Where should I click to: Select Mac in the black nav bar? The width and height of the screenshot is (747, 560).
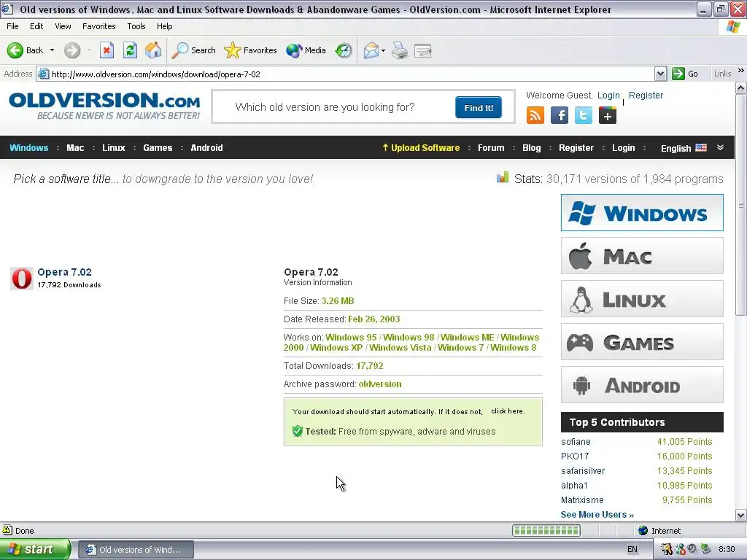click(75, 147)
